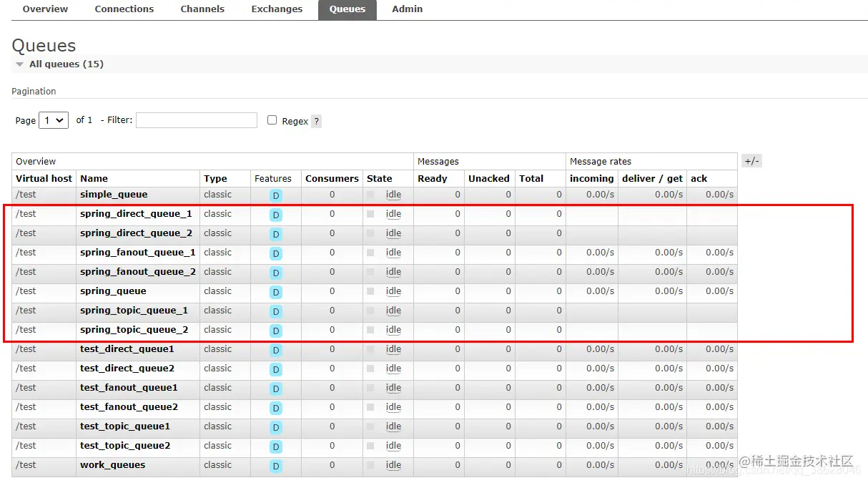
Task: Open test_direct_queue2 details
Action: (x=127, y=369)
